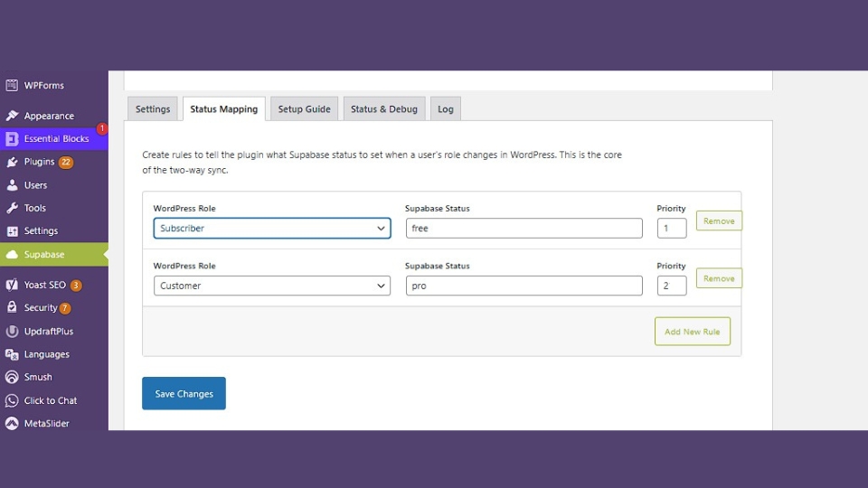Open the Subscriber role dropdown
The height and width of the screenshot is (488, 868).
click(272, 228)
